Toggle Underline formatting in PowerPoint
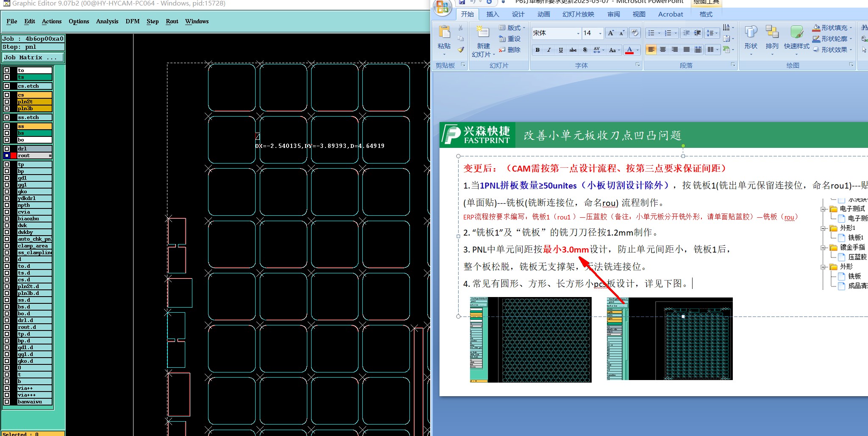 click(x=561, y=50)
